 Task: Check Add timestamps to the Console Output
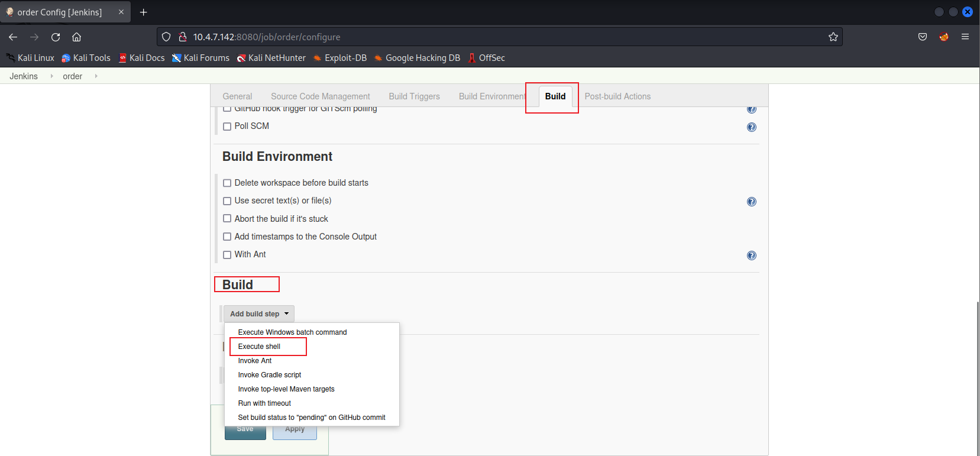tap(227, 237)
